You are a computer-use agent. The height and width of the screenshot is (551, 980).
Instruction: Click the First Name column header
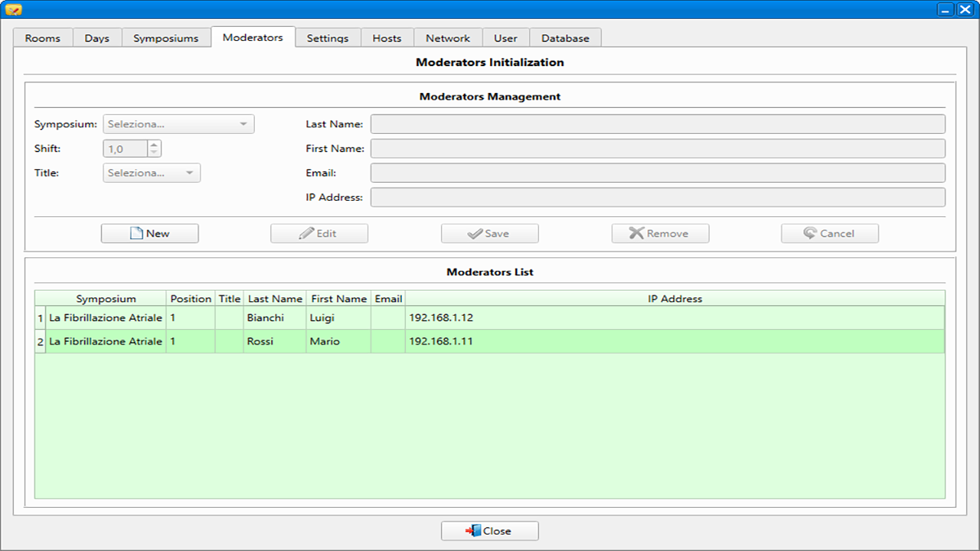coord(339,299)
